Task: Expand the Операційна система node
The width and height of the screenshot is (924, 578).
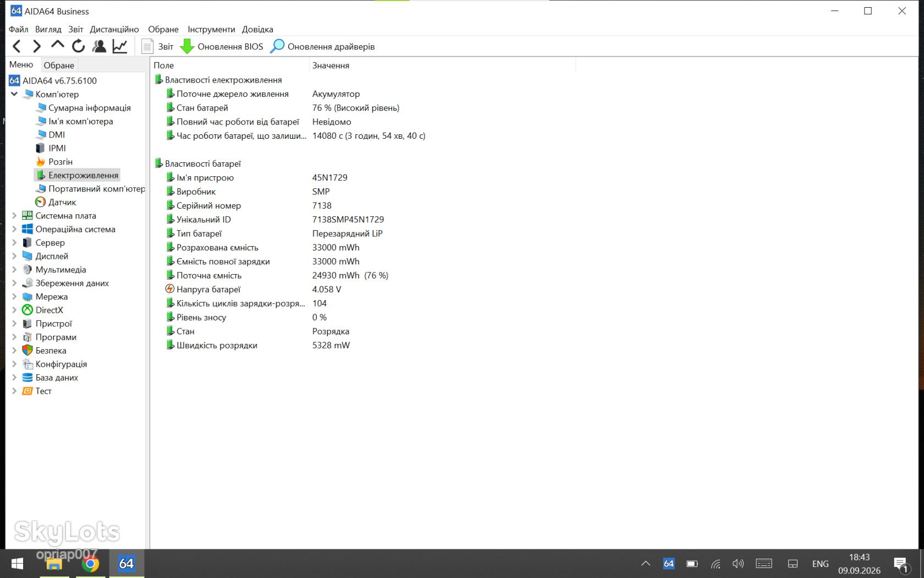Action: 14,229
